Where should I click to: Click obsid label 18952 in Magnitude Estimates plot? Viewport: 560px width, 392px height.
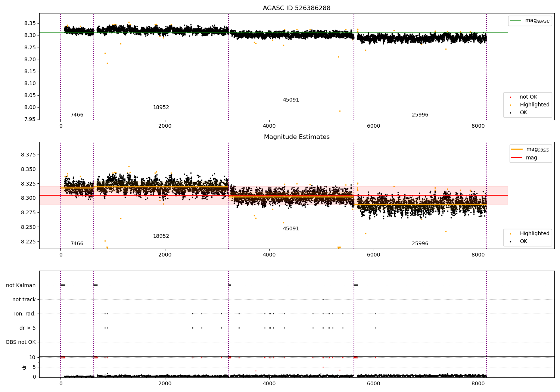(x=161, y=236)
